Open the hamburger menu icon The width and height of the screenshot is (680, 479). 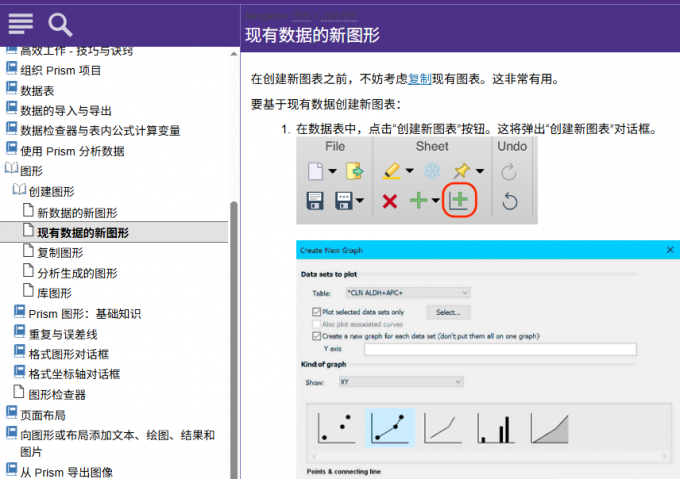[20, 23]
